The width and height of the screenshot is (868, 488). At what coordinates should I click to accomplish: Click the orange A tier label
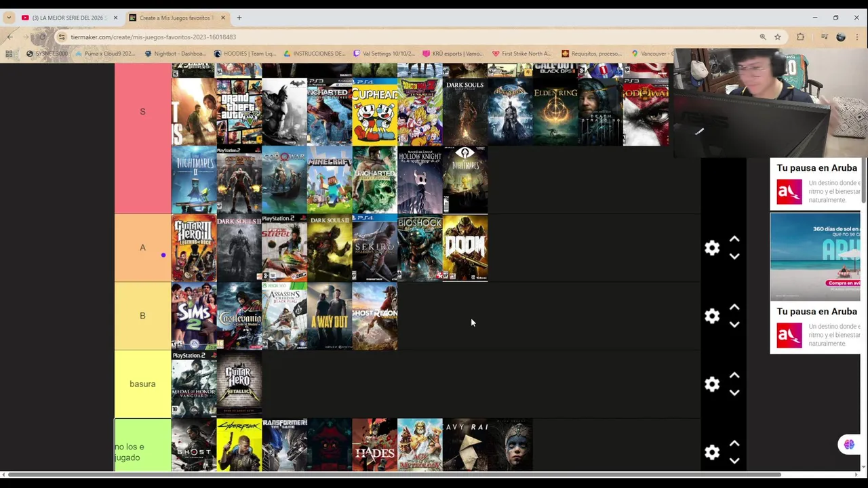pyautogui.click(x=142, y=248)
